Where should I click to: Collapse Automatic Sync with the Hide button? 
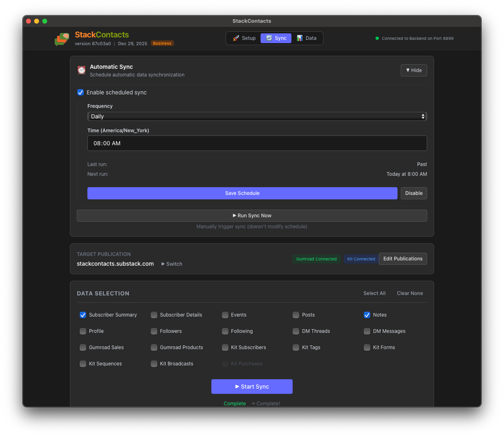point(414,70)
